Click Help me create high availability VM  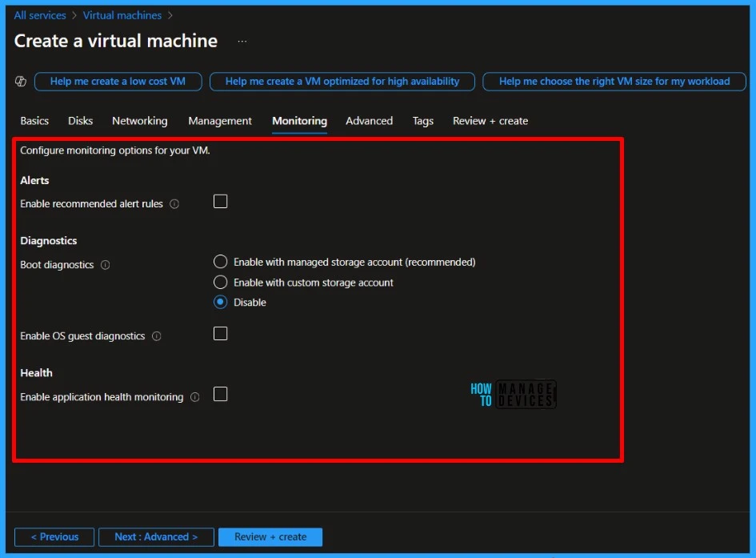point(342,82)
